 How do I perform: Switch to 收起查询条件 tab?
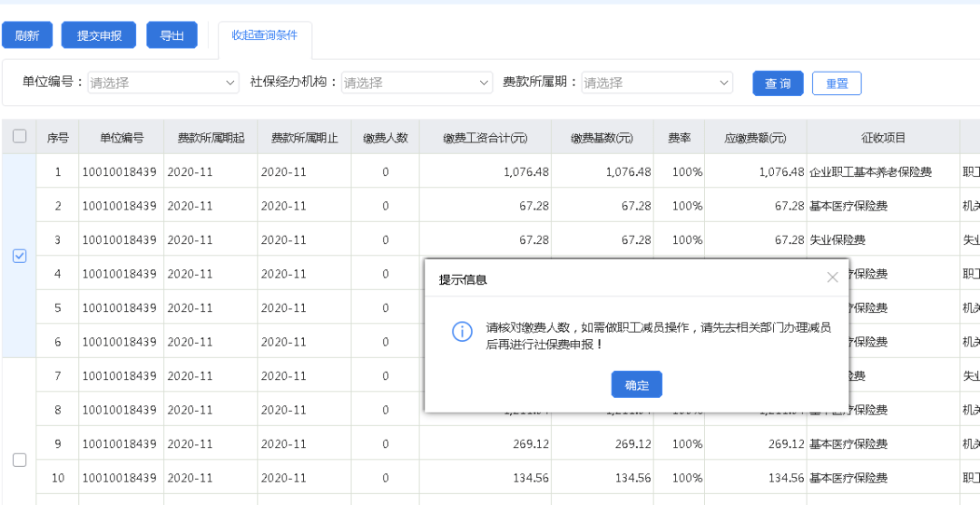[264, 35]
